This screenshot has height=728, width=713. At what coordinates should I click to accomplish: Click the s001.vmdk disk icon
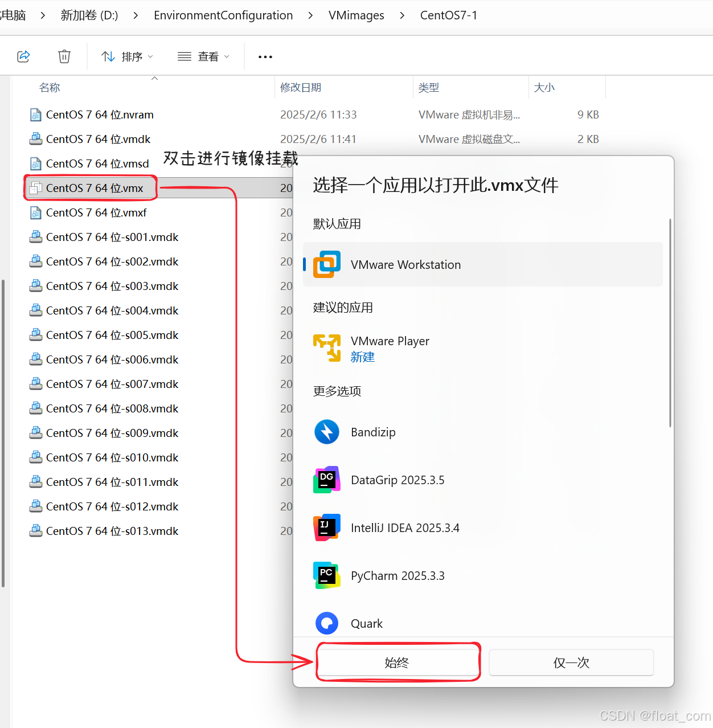point(36,236)
